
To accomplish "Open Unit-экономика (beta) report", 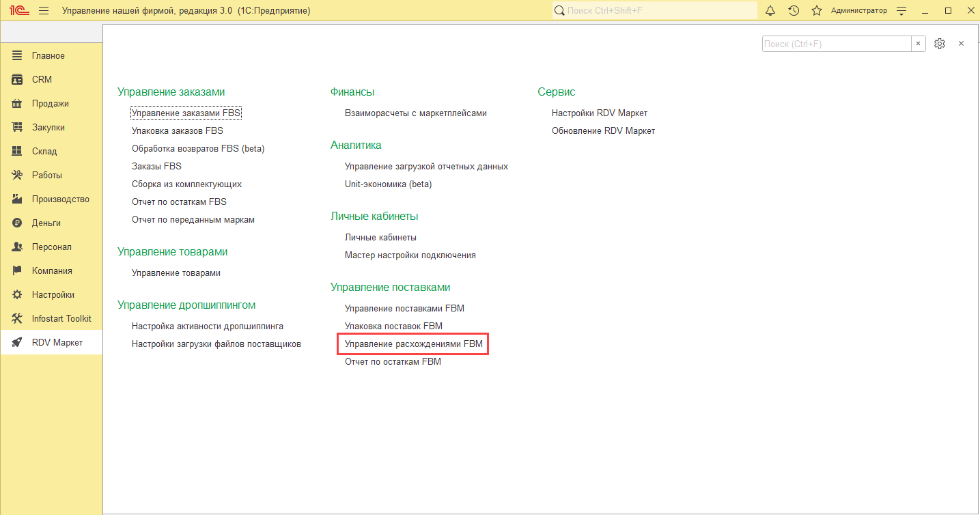I will click(389, 184).
